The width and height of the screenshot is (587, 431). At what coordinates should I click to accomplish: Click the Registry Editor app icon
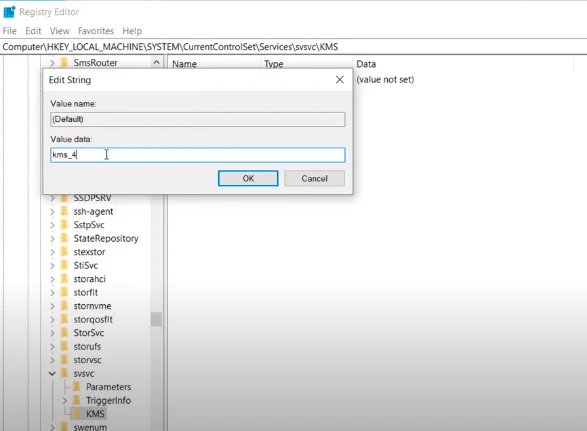(9, 12)
